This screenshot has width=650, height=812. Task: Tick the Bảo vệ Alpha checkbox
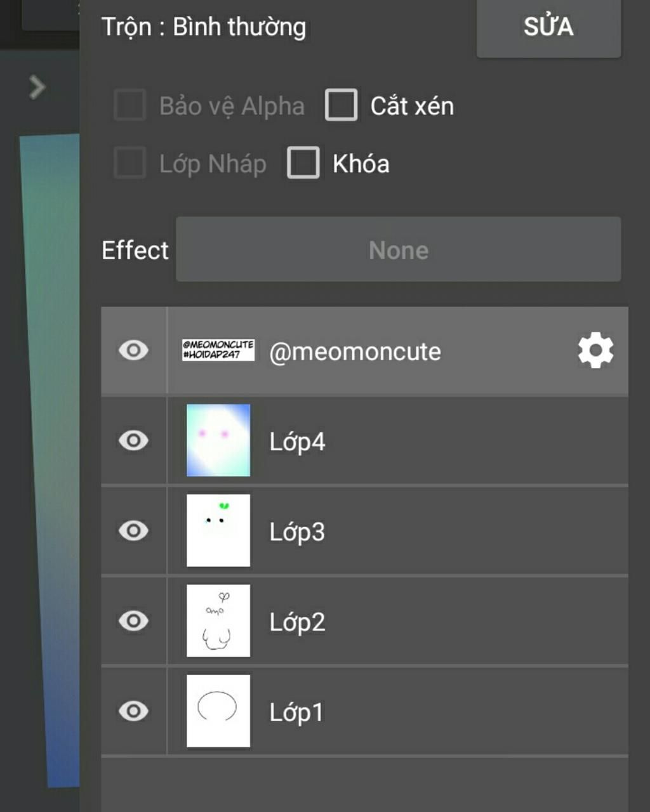coord(130,105)
